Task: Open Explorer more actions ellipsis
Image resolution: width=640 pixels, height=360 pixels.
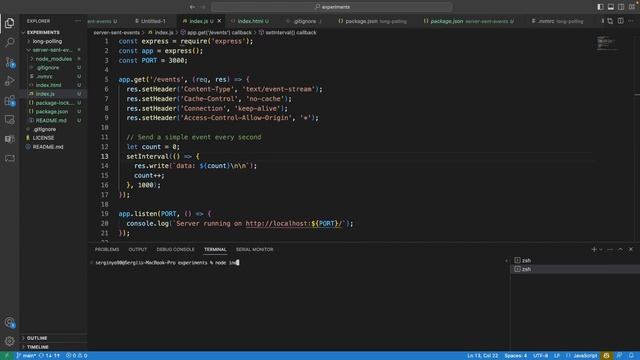Action: (x=78, y=21)
